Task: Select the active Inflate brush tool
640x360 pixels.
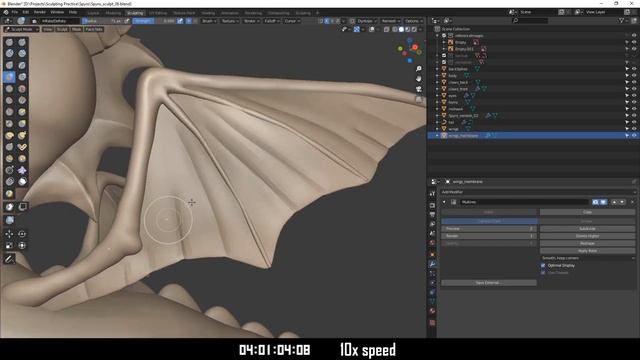Action: [9, 77]
